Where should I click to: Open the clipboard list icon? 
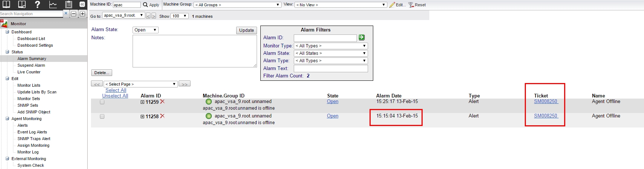click(68, 4)
